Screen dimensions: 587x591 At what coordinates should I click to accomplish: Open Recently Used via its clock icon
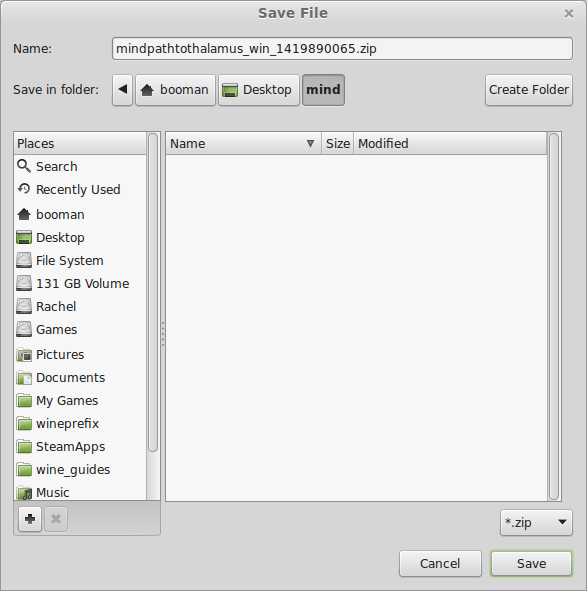[24, 189]
